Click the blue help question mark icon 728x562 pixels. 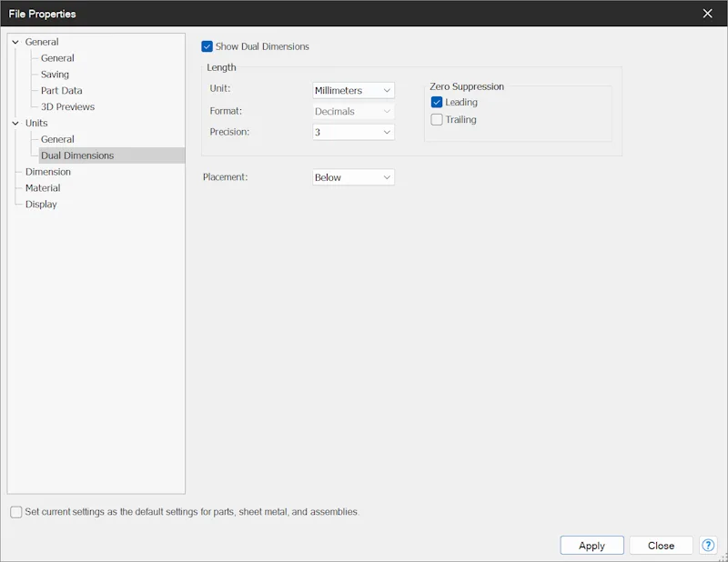tap(708, 546)
